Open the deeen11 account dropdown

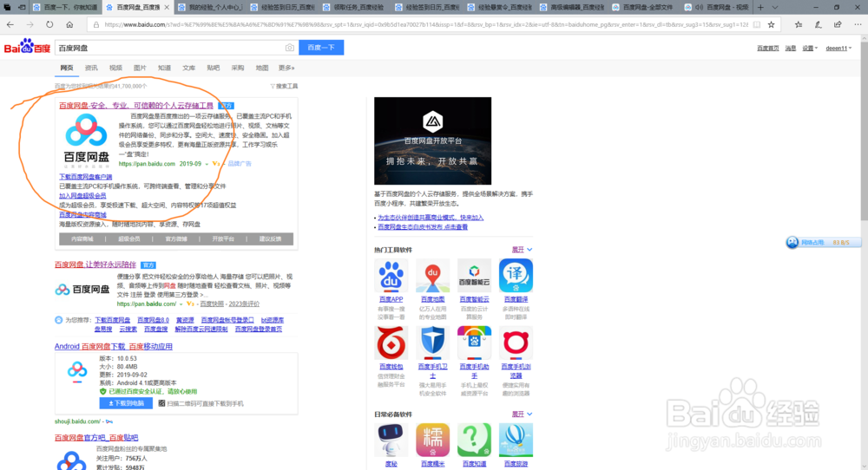click(x=838, y=48)
